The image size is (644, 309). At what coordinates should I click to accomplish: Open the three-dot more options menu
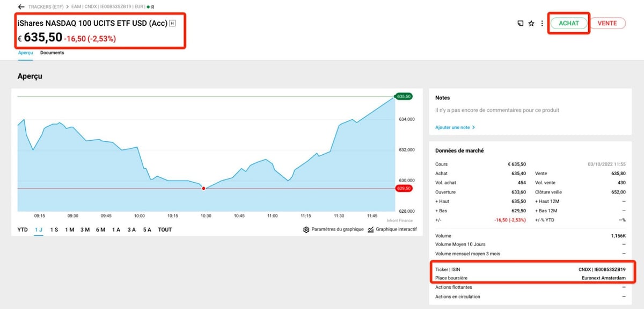[542, 24]
